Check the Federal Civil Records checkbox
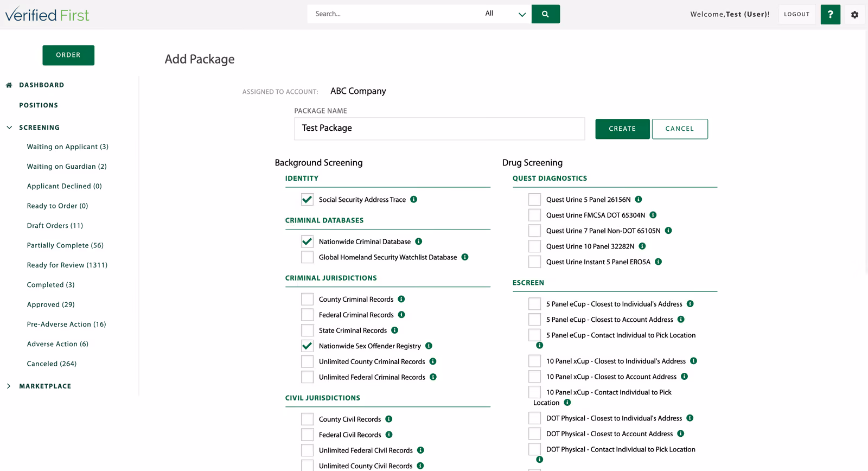Image resolution: width=868 pixels, height=471 pixels. click(307, 435)
